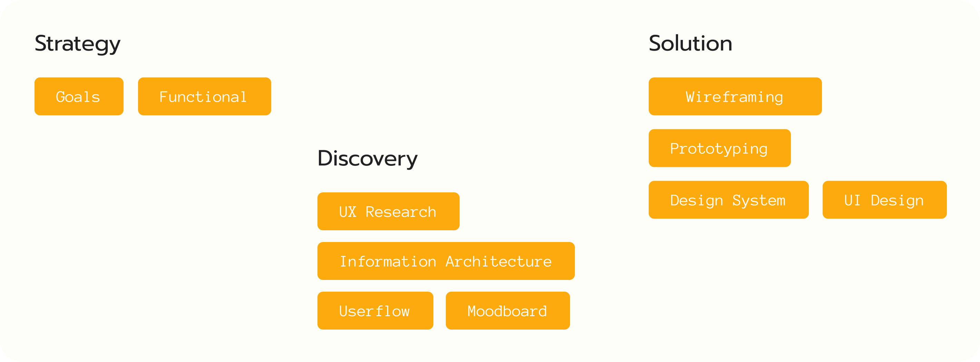Open the Design System tag
Viewport: 980px width, 362px height.
(x=728, y=200)
